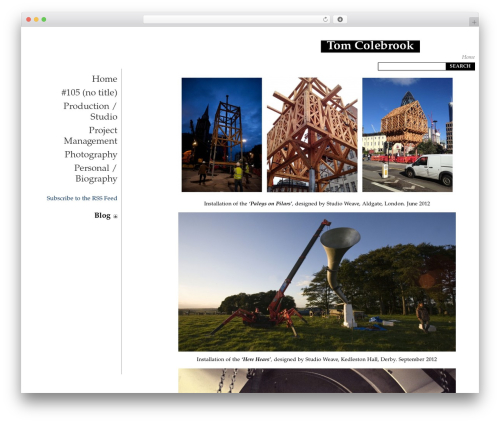
Task: Click the browser reload icon
Action: 325,19
